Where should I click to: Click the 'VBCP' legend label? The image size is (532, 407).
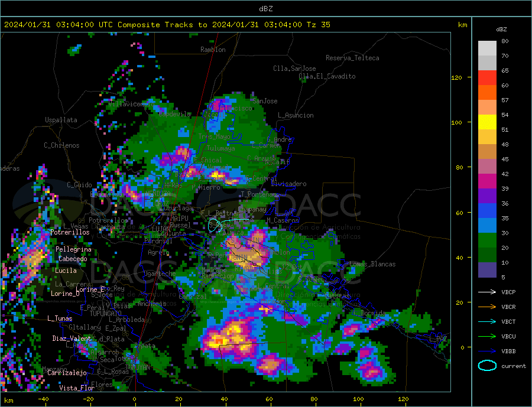(508, 292)
